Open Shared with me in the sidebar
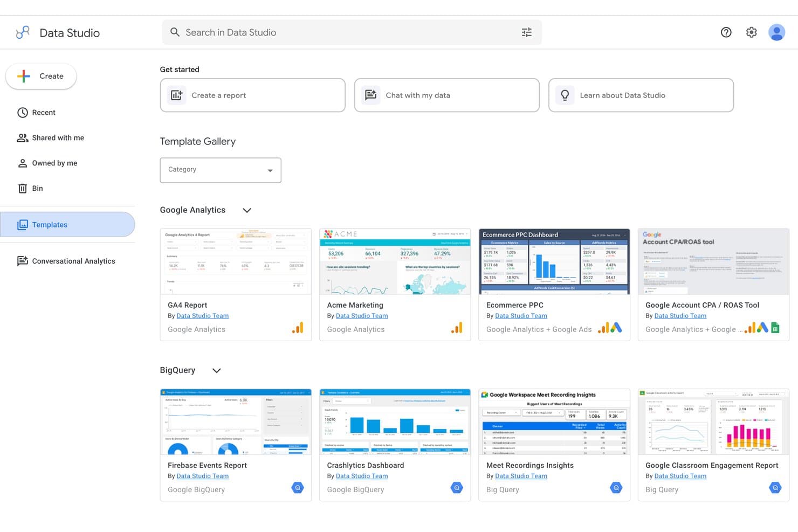The width and height of the screenshot is (798, 532). click(67, 138)
